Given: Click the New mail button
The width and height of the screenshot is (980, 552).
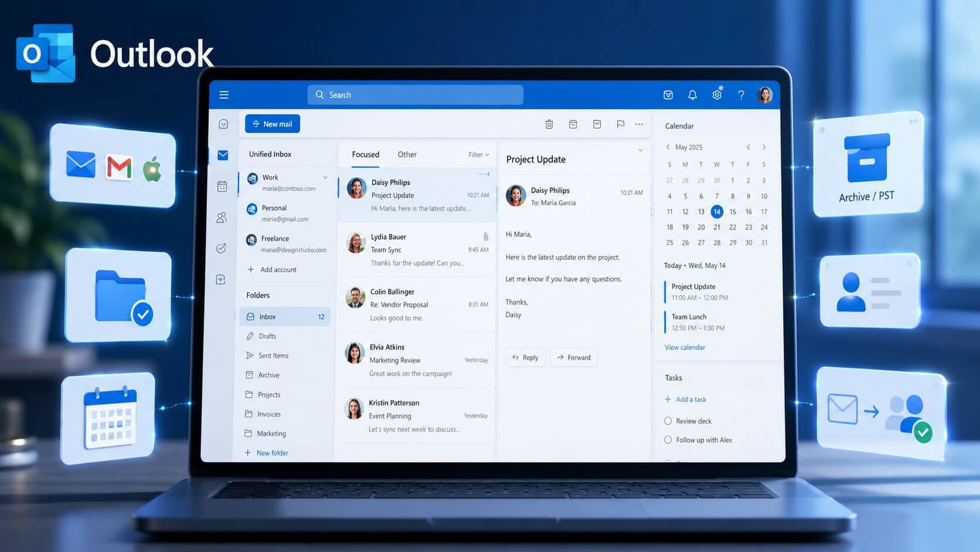Looking at the screenshot, I should pos(273,124).
